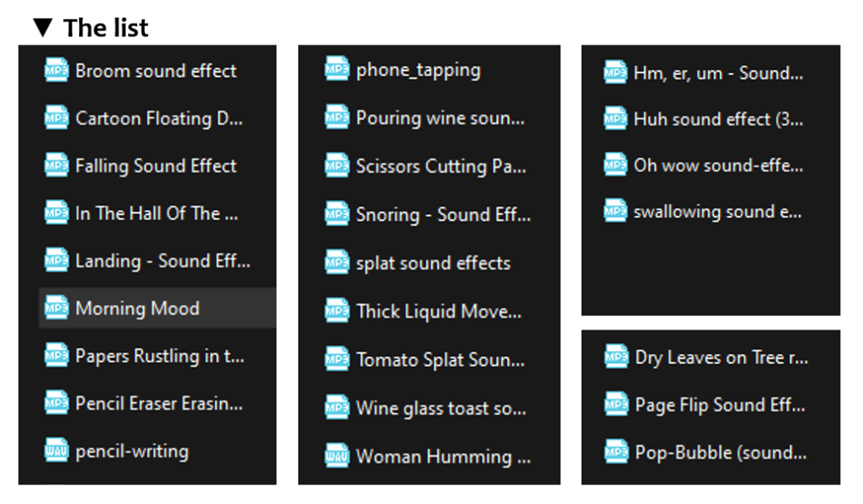Click MP3 icon beside Dry Leaves on Tree
863x504 pixels.
pos(616,357)
